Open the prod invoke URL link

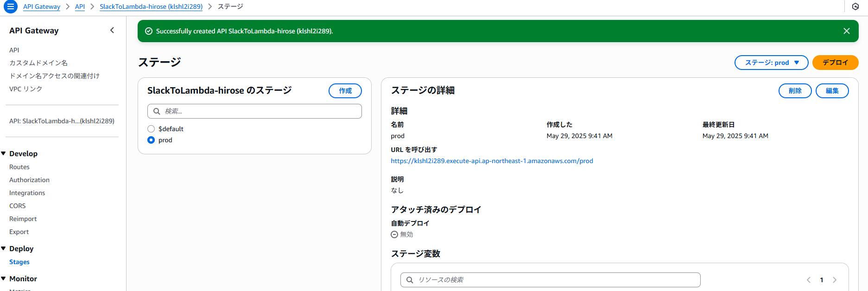(492, 161)
